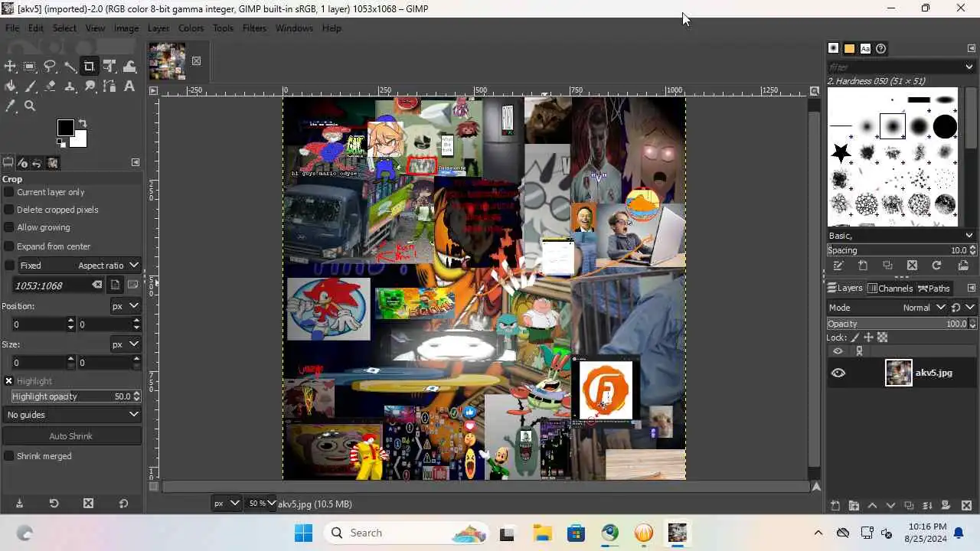Viewport: 980px width, 551px height.
Task: Delete the layer using the bottom-panel icon
Action: (x=966, y=506)
